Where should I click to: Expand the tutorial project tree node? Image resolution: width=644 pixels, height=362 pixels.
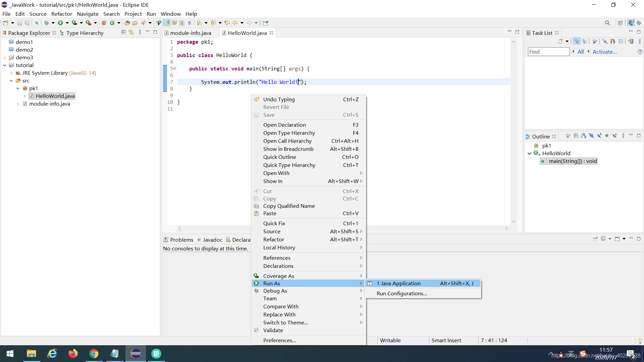pos(4,65)
